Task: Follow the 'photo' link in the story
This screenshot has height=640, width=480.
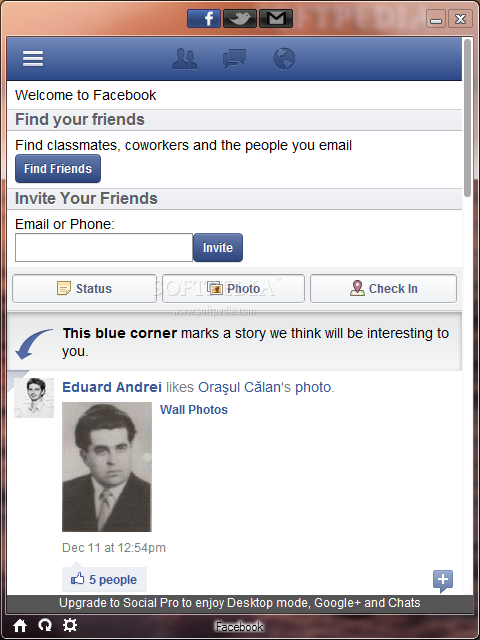Action: click(313, 387)
